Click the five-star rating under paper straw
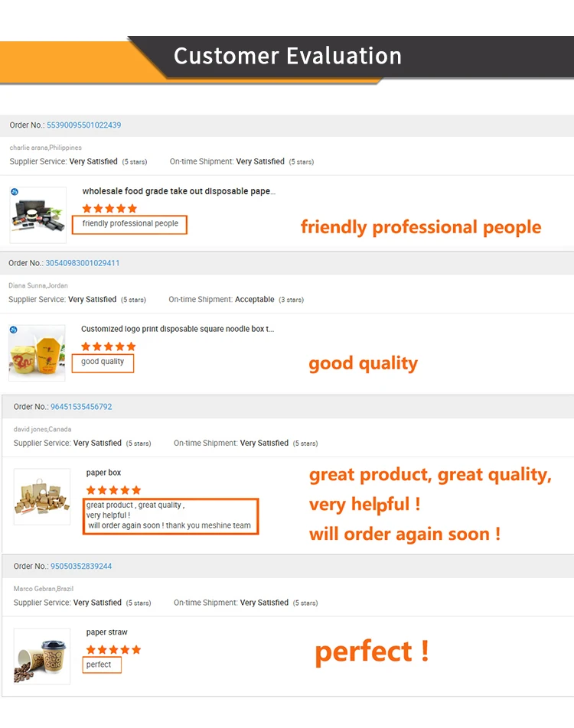The width and height of the screenshot is (574, 728). 113,649
